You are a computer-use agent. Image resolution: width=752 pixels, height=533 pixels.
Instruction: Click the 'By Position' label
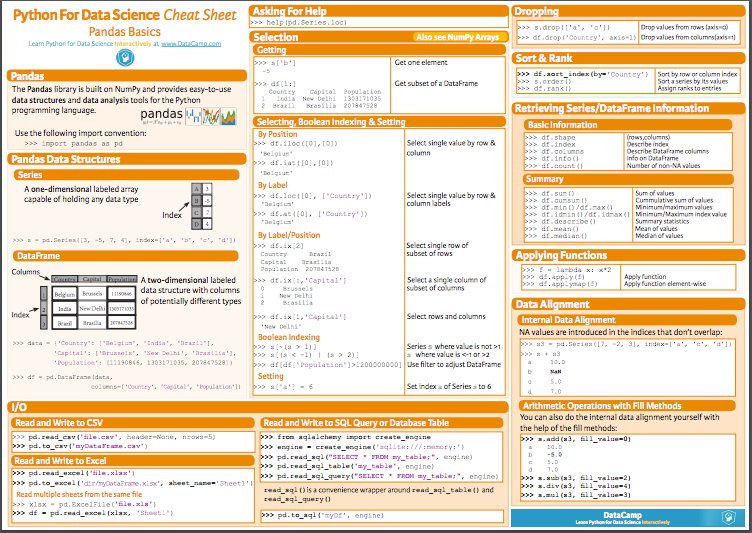pyautogui.click(x=278, y=134)
